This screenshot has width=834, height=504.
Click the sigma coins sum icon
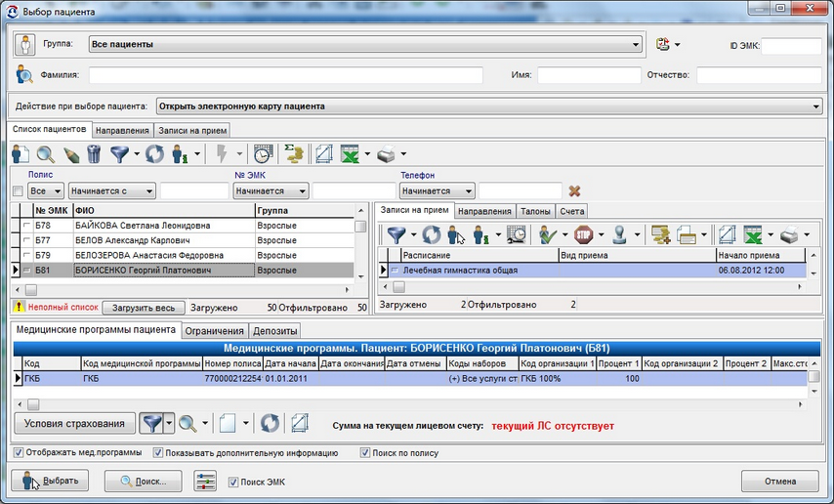point(294,153)
